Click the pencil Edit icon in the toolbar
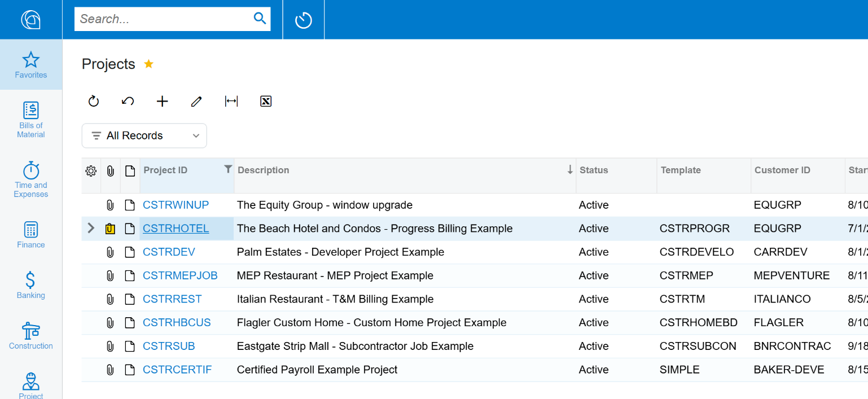Viewport: 868px width, 399px height. pyautogui.click(x=196, y=102)
